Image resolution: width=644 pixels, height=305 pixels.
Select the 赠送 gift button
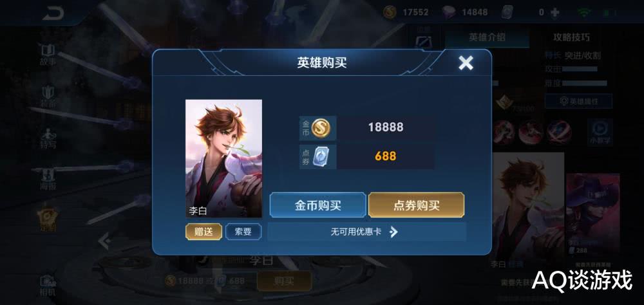click(x=204, y=232)
